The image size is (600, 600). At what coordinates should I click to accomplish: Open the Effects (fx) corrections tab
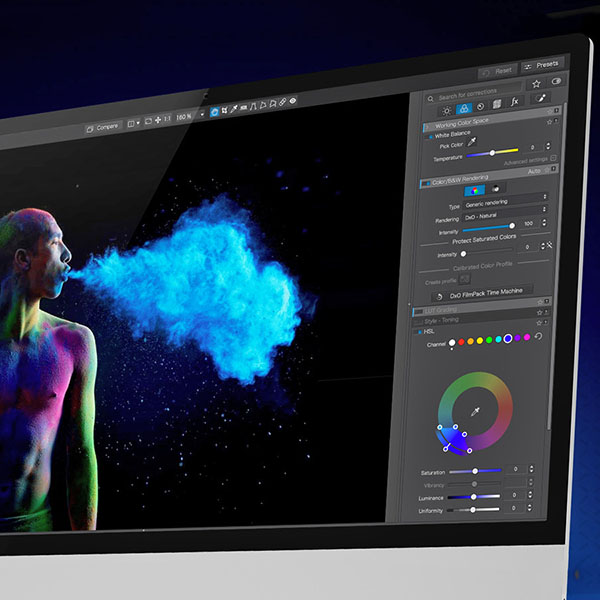tap(514, 102)
